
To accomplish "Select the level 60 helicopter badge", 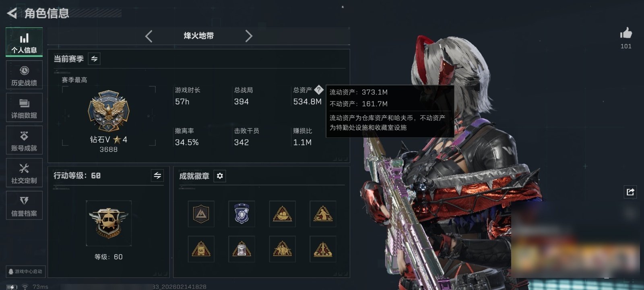I will (109, 223).
